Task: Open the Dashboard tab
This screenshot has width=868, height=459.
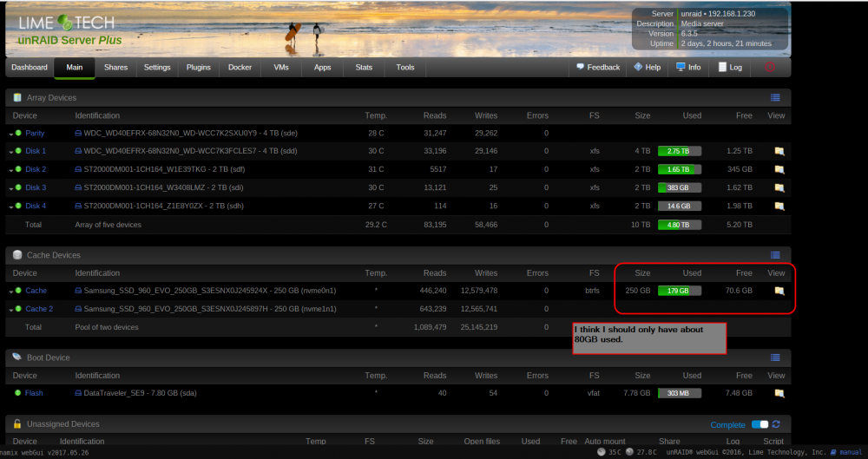Action: 30,67
